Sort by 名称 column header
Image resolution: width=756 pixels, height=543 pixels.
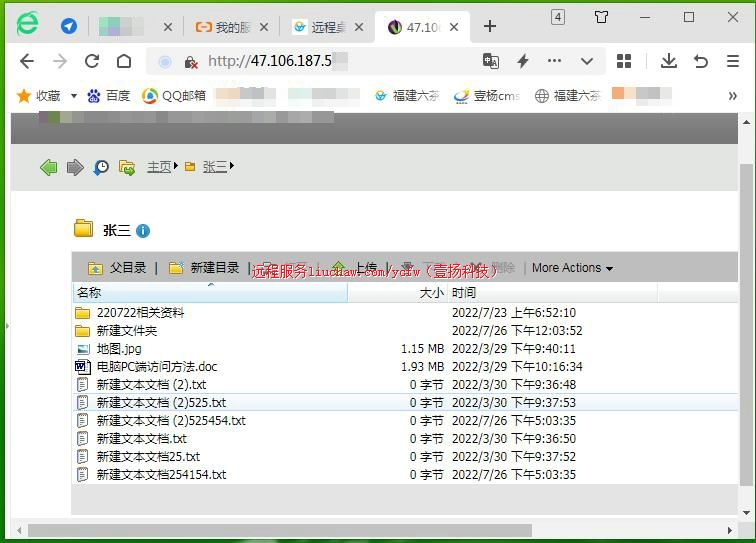tap(210, 292)
